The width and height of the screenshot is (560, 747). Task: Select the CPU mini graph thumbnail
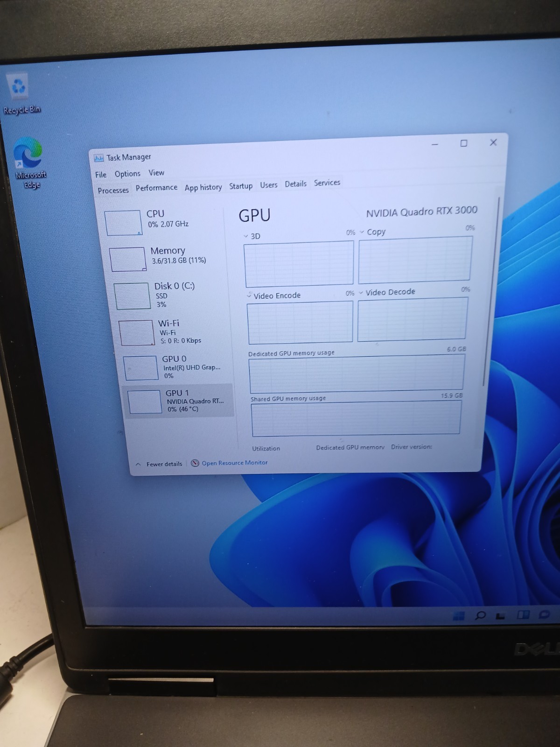point(123,223)
